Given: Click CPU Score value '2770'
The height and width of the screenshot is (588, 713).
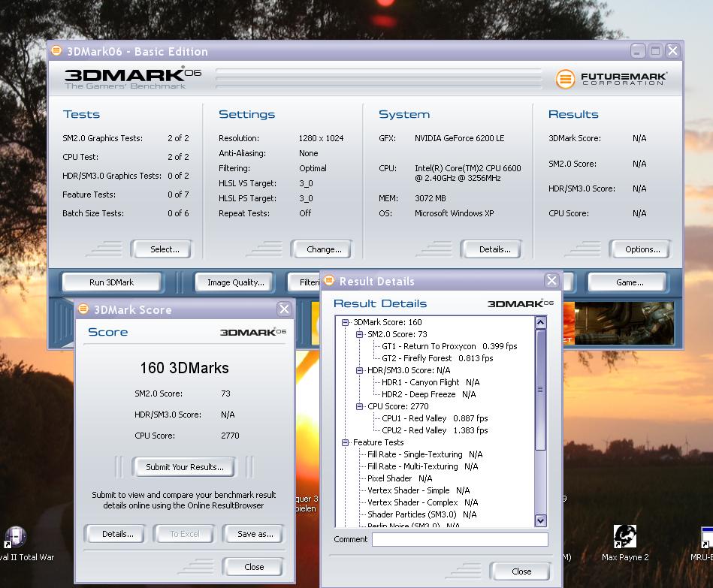Looking at the screenshot, I should point(230,436).
